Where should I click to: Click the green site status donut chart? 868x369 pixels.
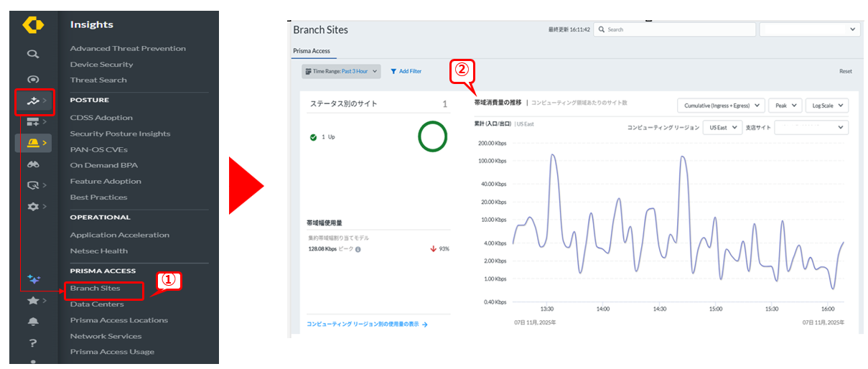(432, 136)
